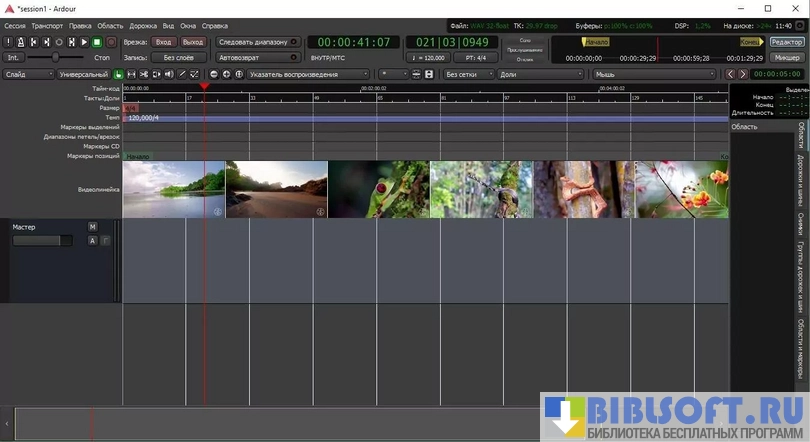Expand the Указатель воспроизведения dropdown
This screenshot has width=810, height=442.
click(308, 74)
